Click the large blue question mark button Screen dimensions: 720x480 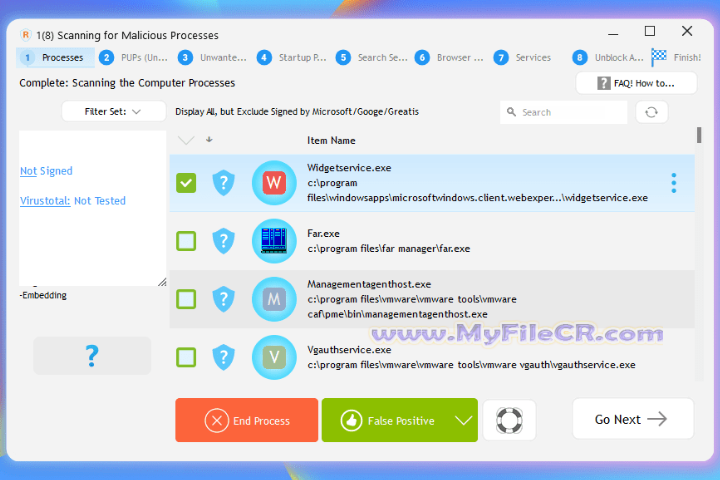click(92, 356)
